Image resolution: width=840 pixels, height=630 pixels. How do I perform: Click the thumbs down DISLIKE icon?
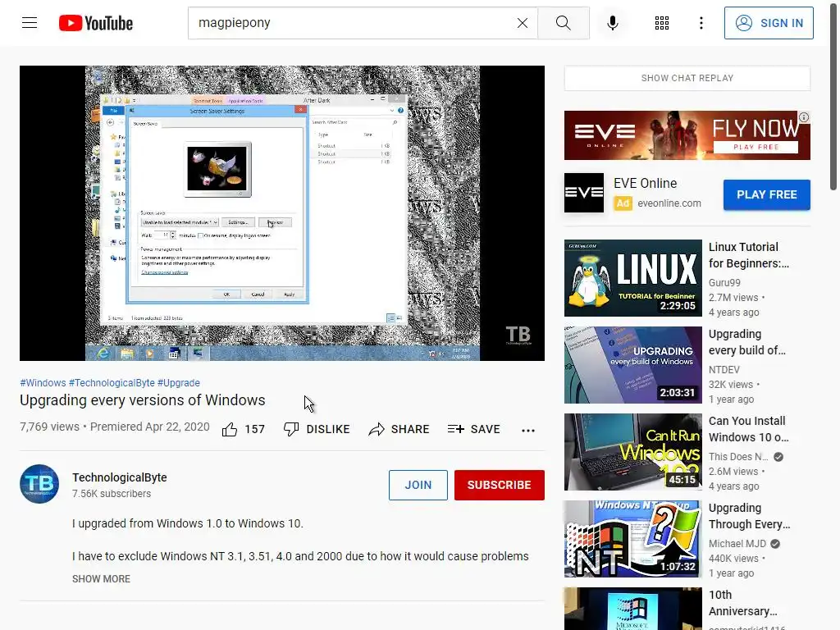coord(291,429)
